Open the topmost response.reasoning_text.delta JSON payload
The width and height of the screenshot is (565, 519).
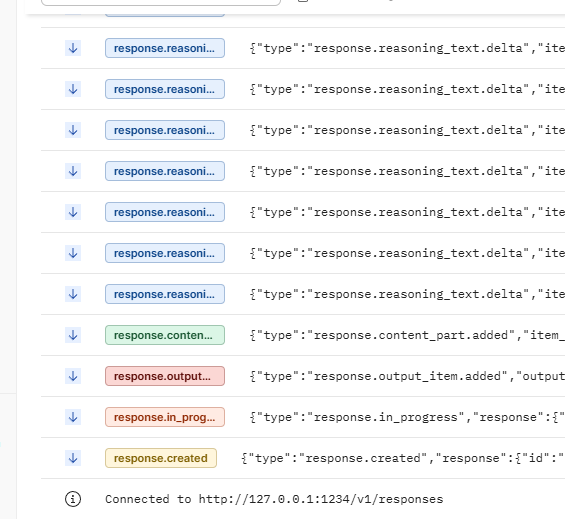(x=407, y=48)
